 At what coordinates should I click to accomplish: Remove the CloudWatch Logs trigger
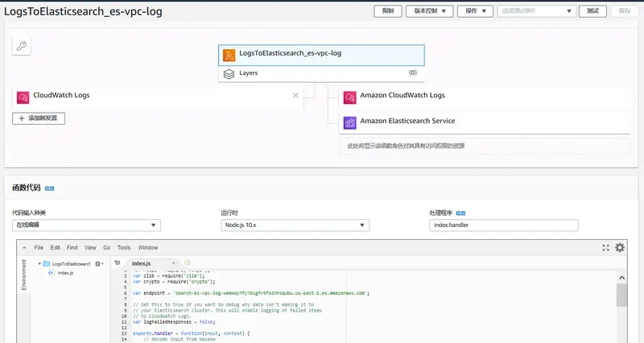pyautogui.click(x=295, y=95)
